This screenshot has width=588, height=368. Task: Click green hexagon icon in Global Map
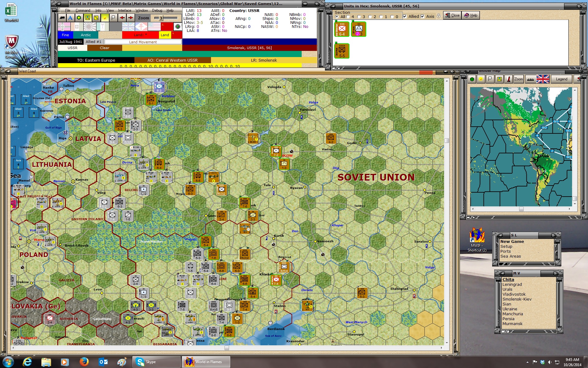click(x=472, y=79)
